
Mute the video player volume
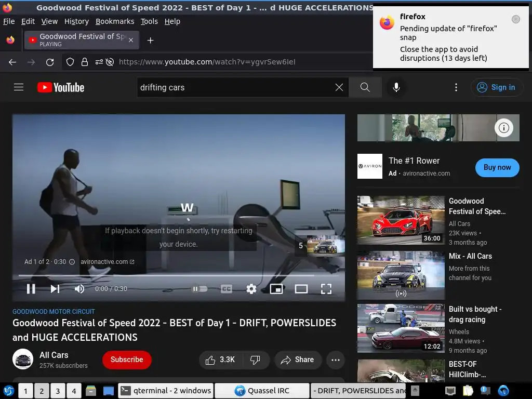[79, 289]
